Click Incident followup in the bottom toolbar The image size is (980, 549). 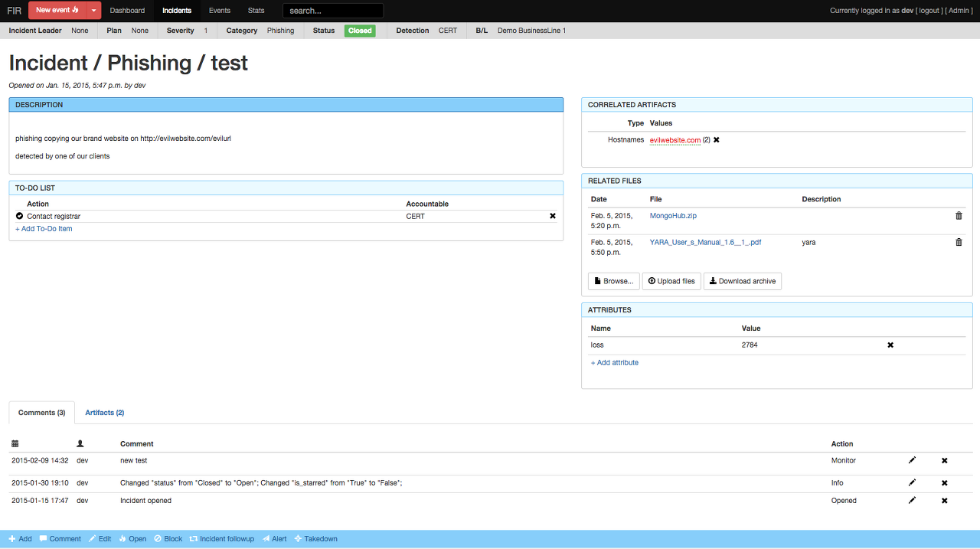[222, 539]
